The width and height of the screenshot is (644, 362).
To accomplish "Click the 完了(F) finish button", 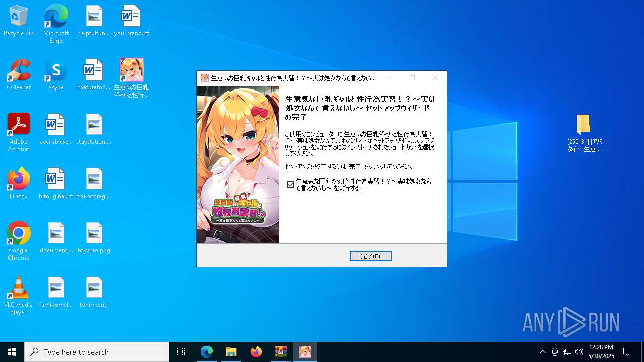I will tap(371, 256).
